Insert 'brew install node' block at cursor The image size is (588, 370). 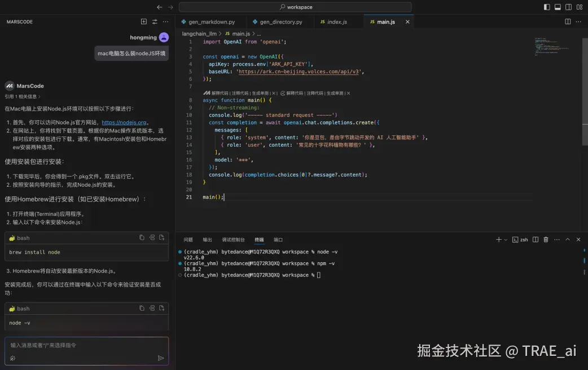152,237
